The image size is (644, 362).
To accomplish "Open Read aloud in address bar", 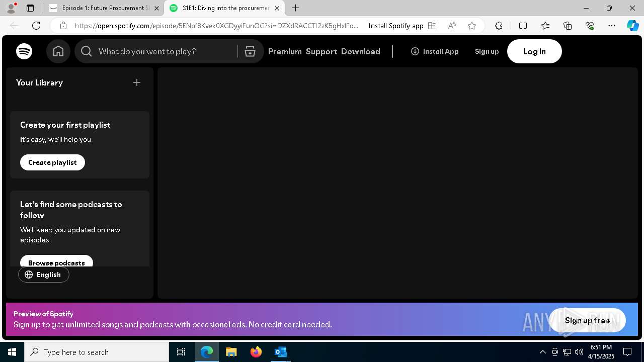I will [x=452, y=26].
